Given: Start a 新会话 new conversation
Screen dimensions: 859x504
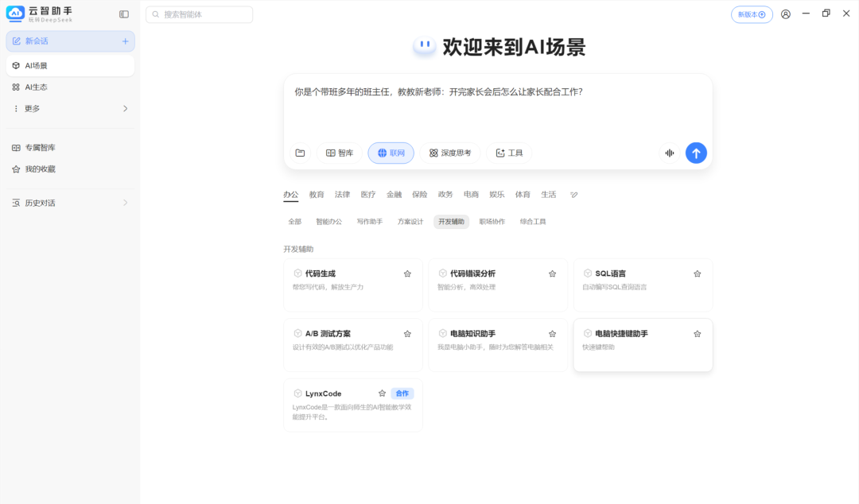Looking at the screenshot, I should pos(70,41).
